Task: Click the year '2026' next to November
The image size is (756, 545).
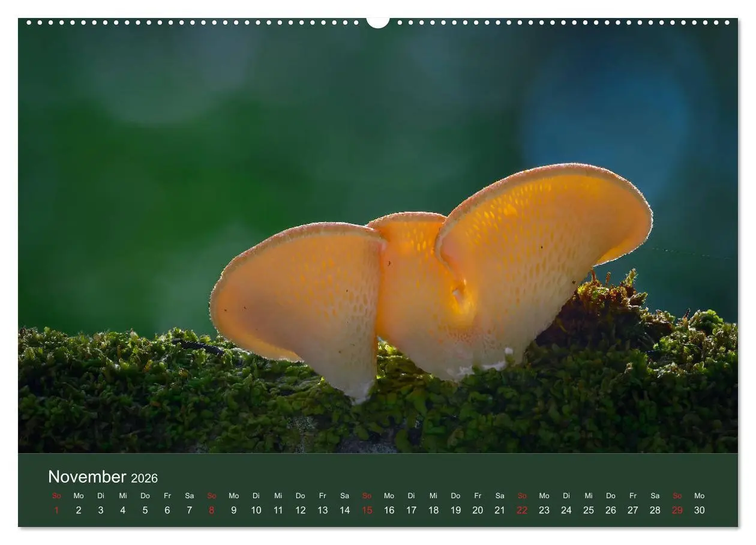Action: [x=144, y=478]
